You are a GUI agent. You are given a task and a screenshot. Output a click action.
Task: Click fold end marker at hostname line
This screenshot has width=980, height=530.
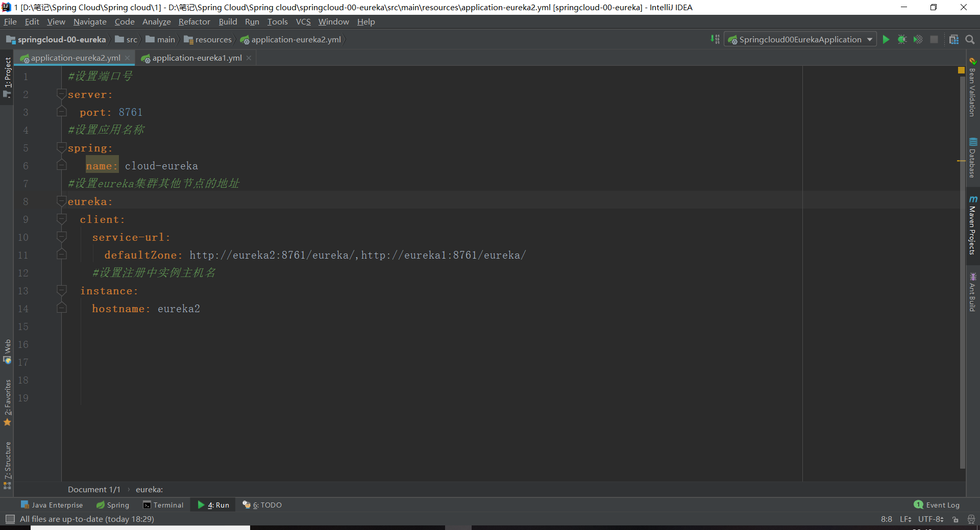click(x=62, y=308)
